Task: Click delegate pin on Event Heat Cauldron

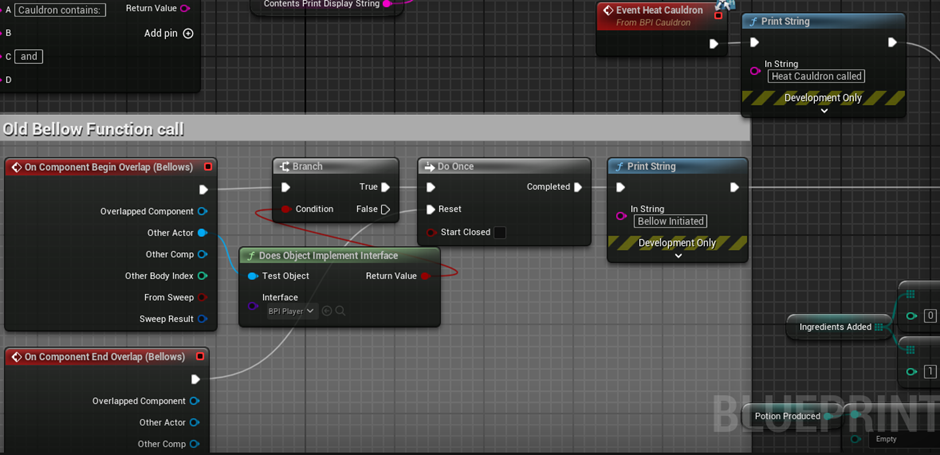Action: click(x=718, y=15)
